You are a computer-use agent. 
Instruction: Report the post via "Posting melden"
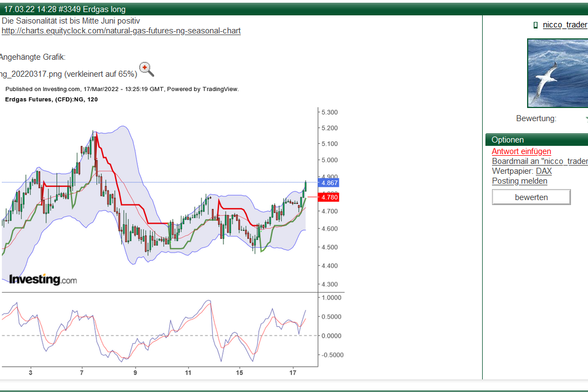coord(519,181)
